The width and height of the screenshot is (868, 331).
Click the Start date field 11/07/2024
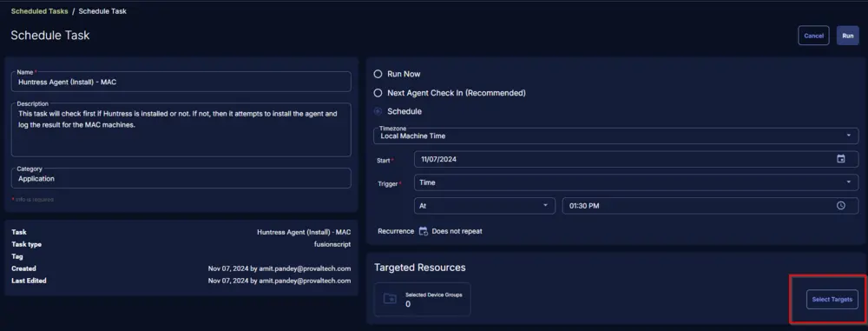636,159
